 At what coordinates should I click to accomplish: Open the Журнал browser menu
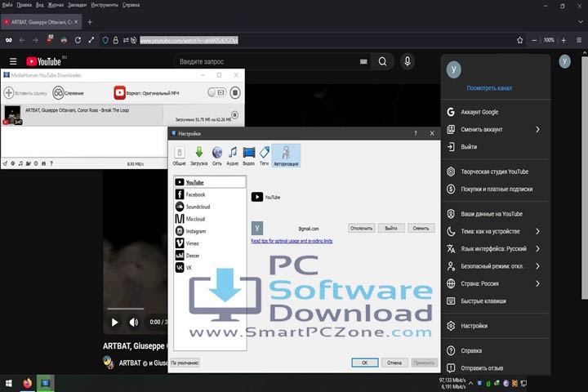pyautogui.click(x=56, y=5)
